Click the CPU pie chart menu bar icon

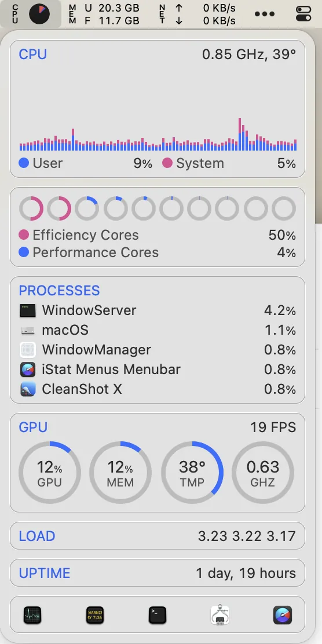pyautogui.click(x=39, y=14)
